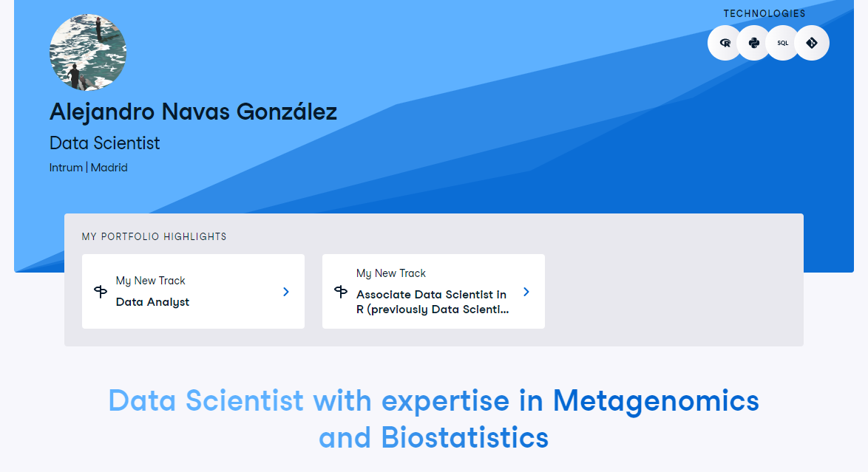Screen dimensions: 868x472
Task: Click the TECHNOLOGIES section label
Action: pos(764,13)
